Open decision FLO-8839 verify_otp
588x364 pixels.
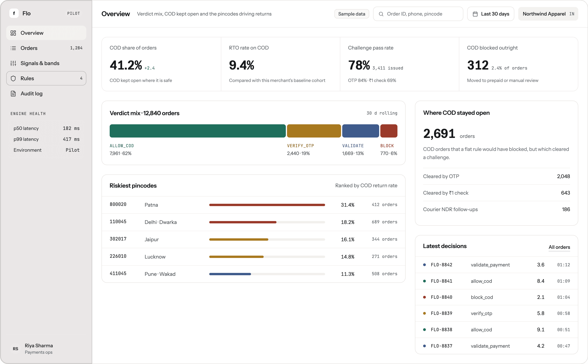496,313
